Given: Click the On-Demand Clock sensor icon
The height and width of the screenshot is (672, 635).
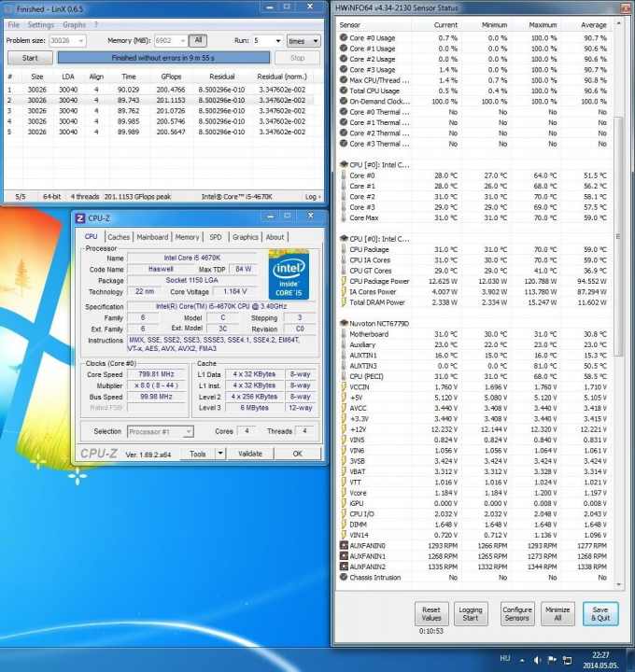Looking at the screenshot, I should pos(344,101).
